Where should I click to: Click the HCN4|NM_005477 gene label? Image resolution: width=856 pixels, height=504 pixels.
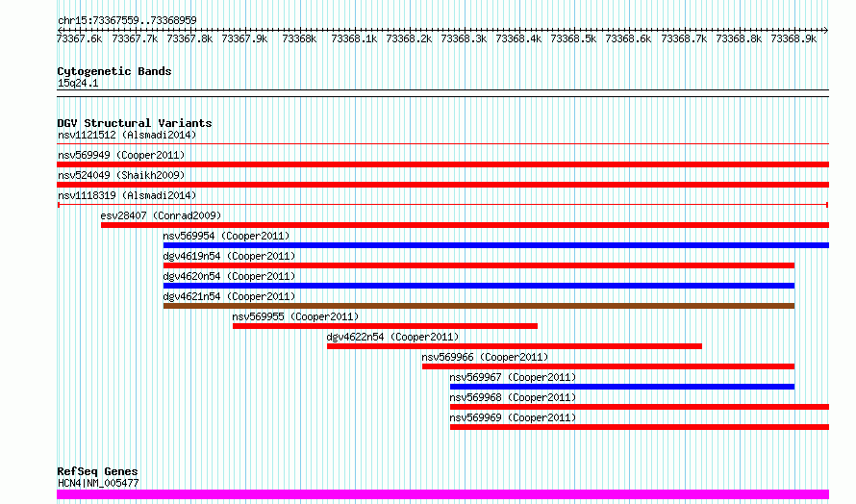click(x=98, y=483)
